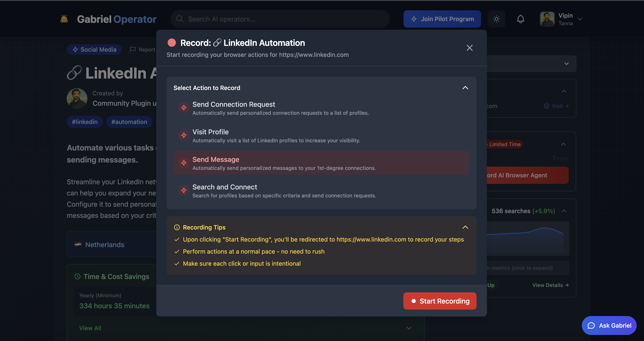Click the #automation tag
This screenshot has width=644, height=341.
(129, 122)
